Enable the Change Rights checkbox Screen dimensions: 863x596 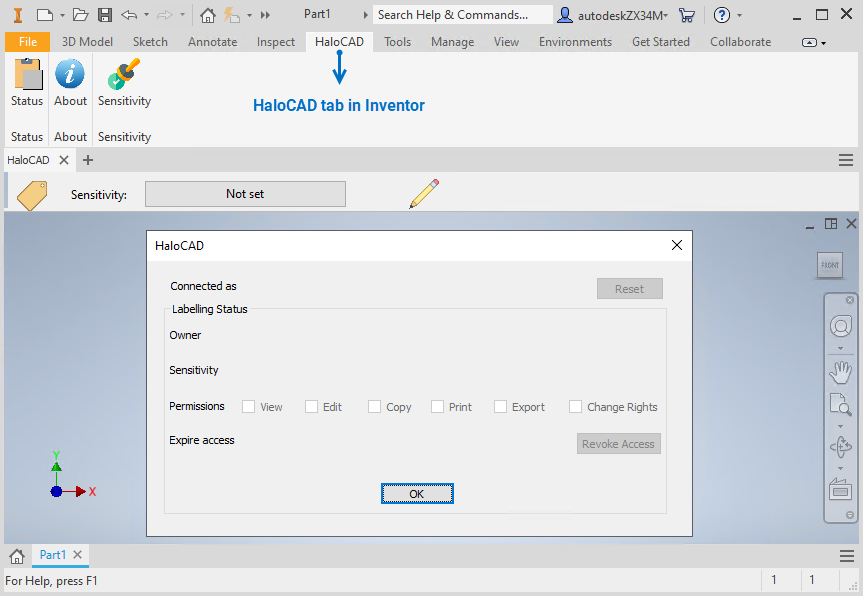[x=575, y=406]
